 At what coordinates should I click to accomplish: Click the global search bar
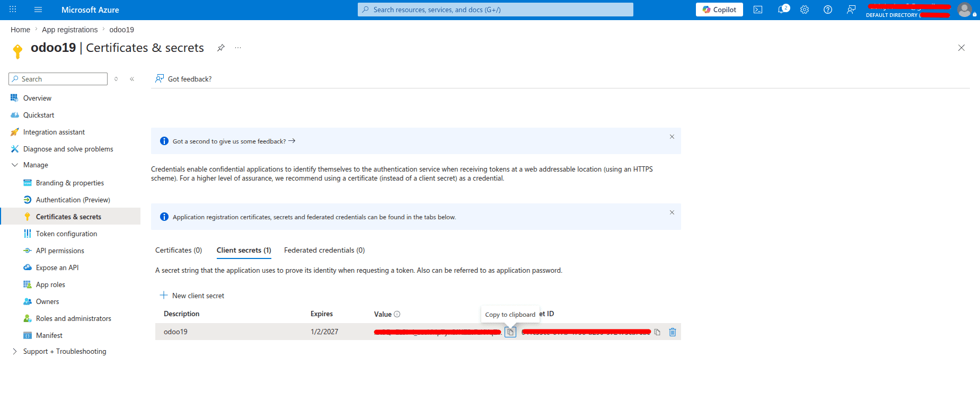click(x=496, y=10)
